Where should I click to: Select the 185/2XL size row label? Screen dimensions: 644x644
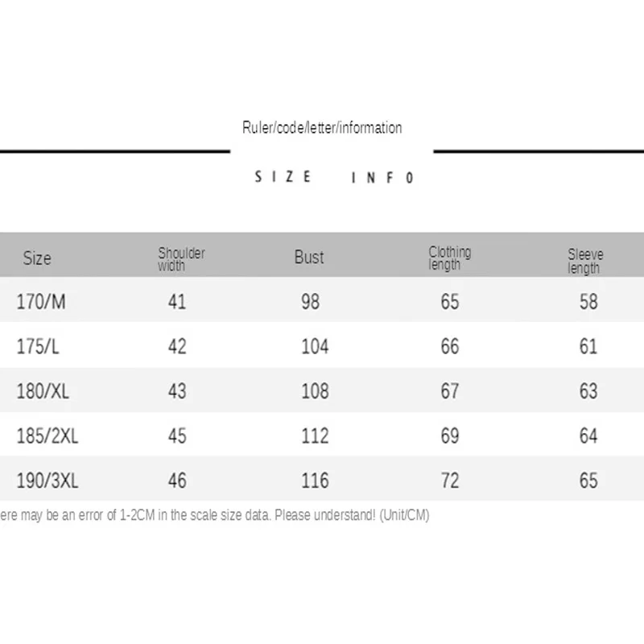click(x=47, y=436)
